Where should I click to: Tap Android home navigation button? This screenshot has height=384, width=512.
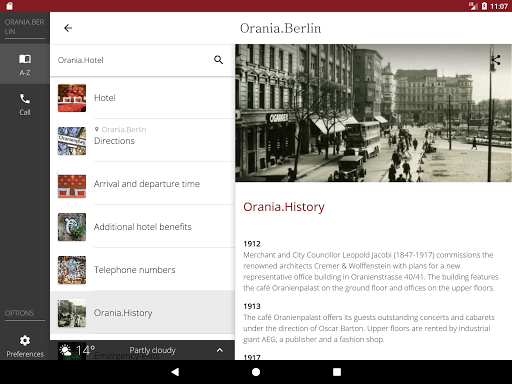click(256, 372)
